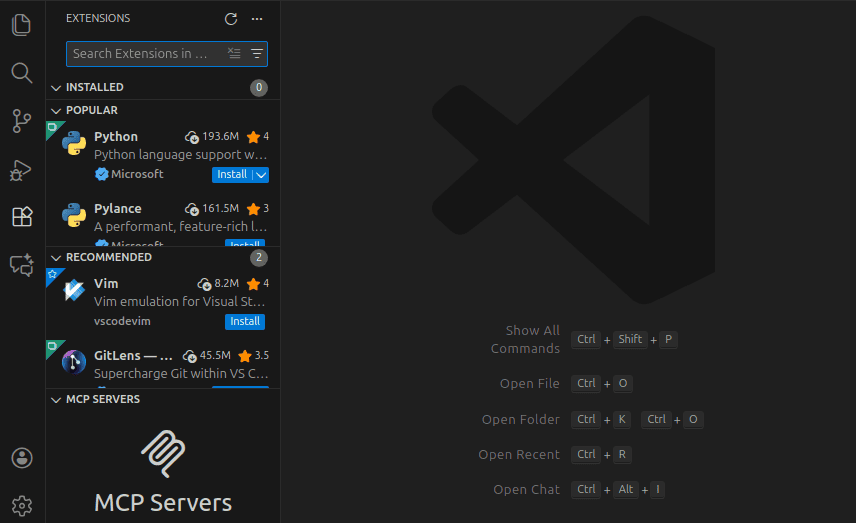The width and height of the screenshot is (856, 523).
Task: Open the Source Control view
Action: coord(21,121)
